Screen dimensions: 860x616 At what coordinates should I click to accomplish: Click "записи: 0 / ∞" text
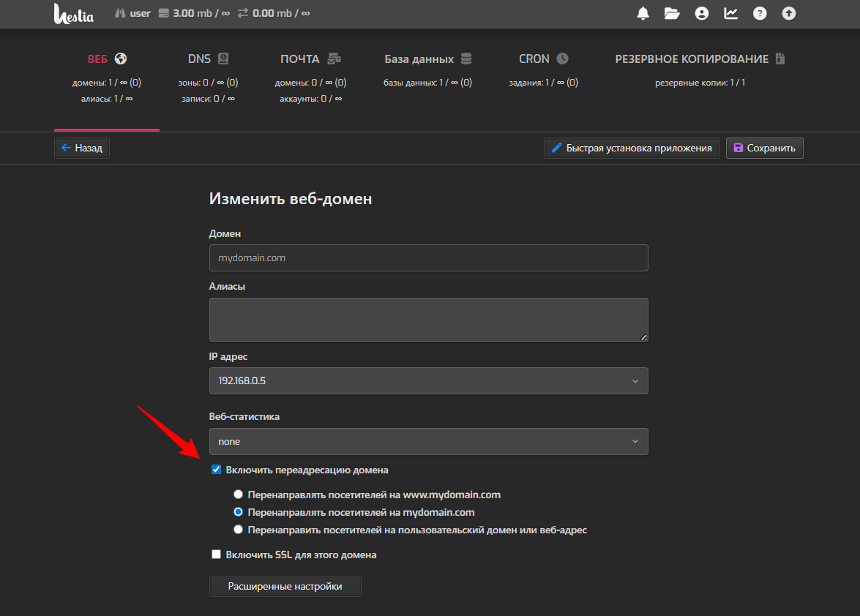209,99
